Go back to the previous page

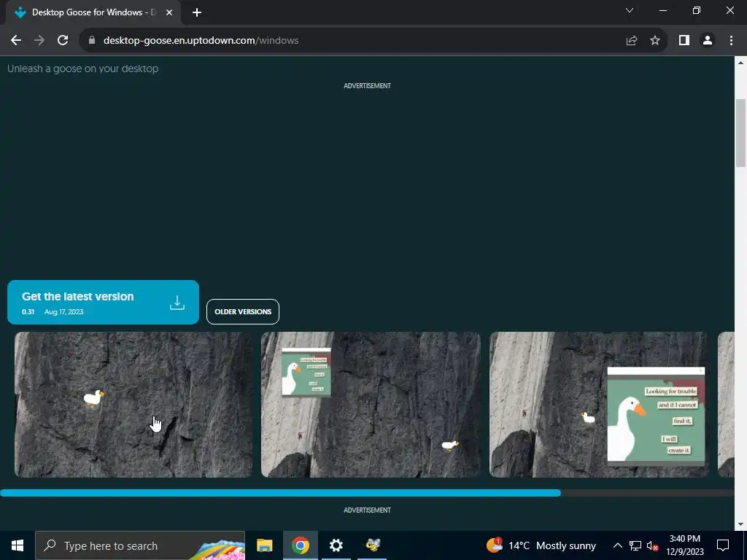pos(16,41)
